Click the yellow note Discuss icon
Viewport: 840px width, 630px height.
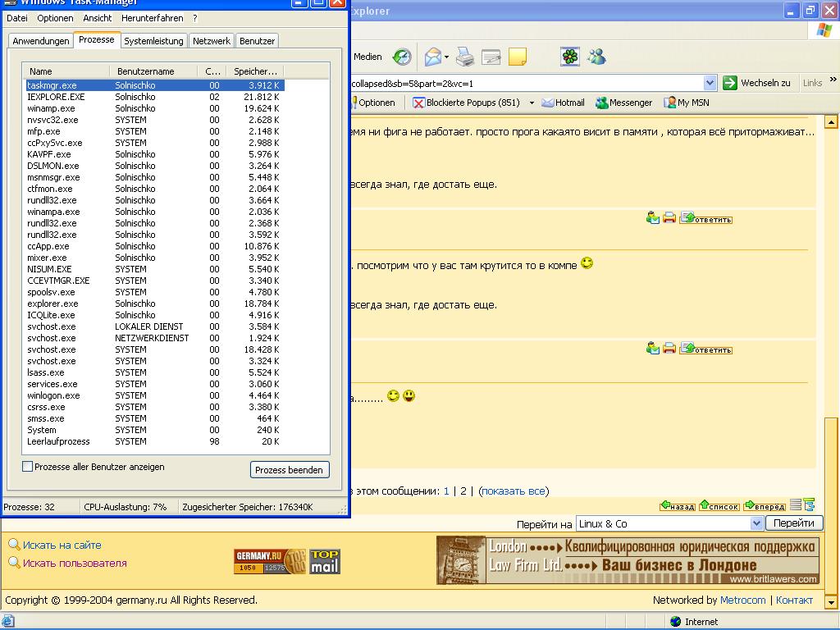[517, 57]
